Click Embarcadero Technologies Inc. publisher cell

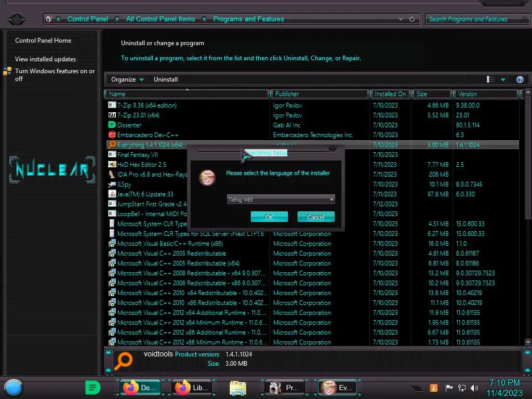click(x=313, y=135)
